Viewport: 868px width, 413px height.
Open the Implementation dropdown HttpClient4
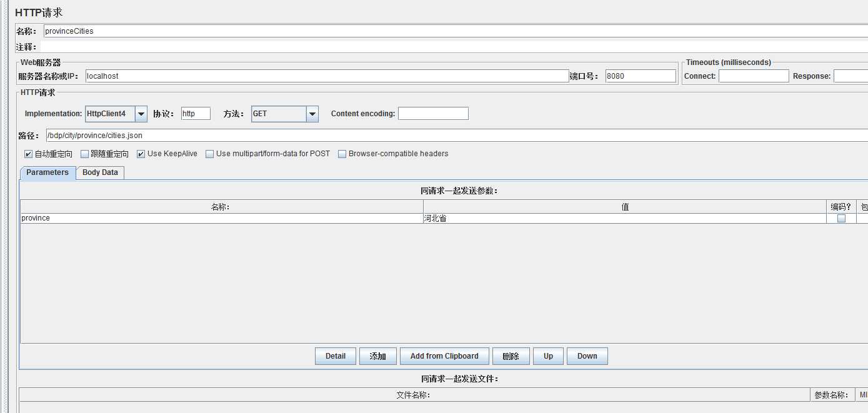click(x=116, y=114)
